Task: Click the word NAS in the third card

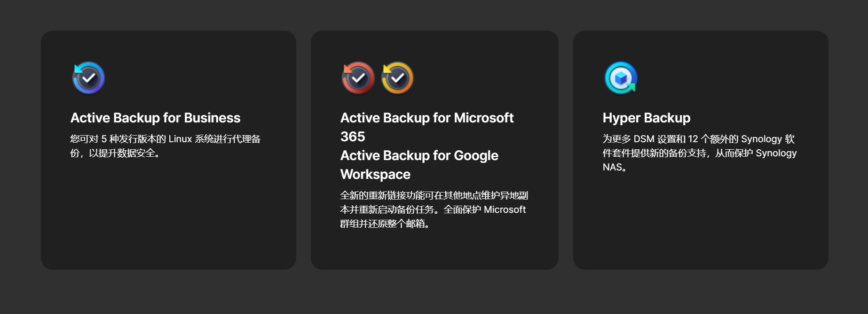Action: tap(612, 167)
